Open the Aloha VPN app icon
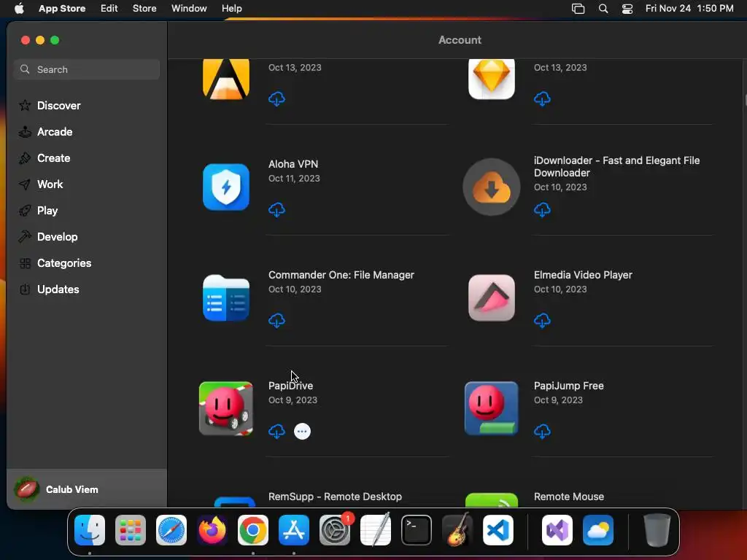This screenshot has height=560, width=747. click(226, 187)
